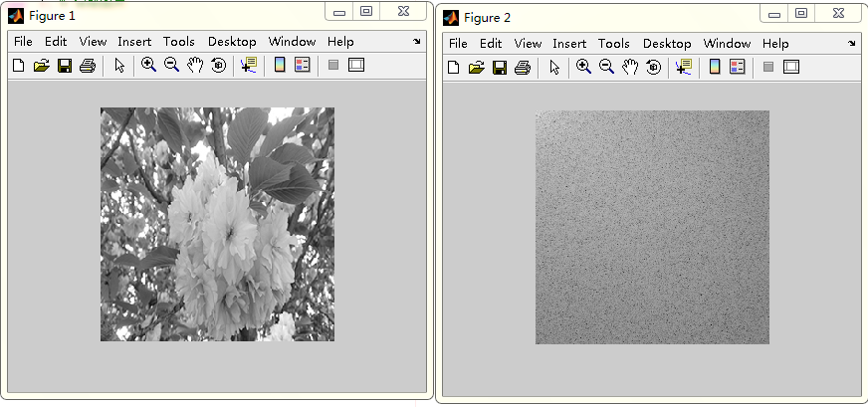Image resolution: width=868 pixels, height=407 pixels.
Task: Minimize the Figure 1 window
Action: pyautogui.click(x=339, y=12)
